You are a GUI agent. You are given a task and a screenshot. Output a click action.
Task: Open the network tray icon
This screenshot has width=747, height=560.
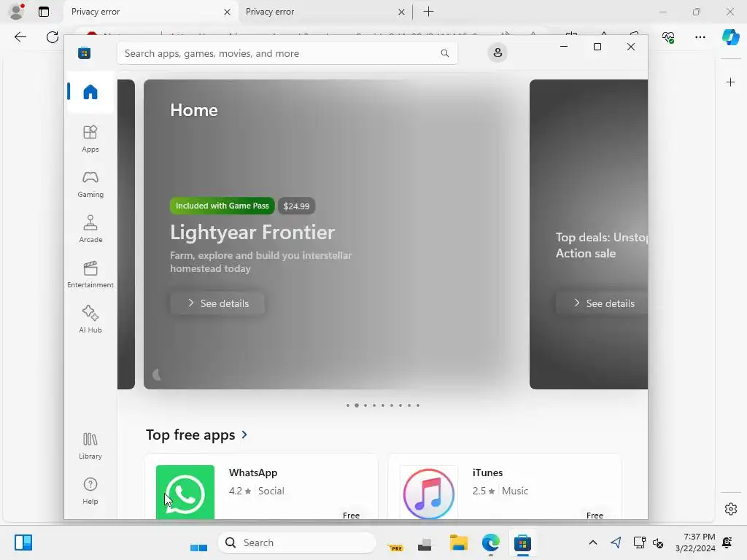[x=639, y=542]
